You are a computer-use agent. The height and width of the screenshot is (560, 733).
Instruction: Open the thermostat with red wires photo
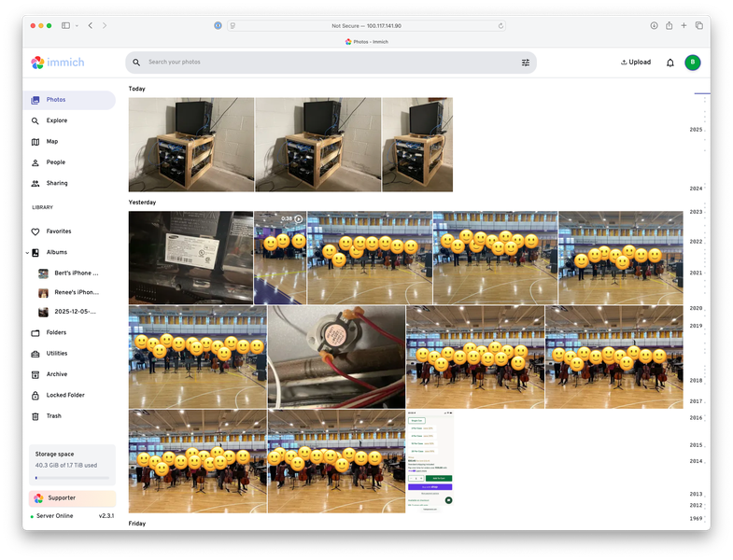coord(336,357)
